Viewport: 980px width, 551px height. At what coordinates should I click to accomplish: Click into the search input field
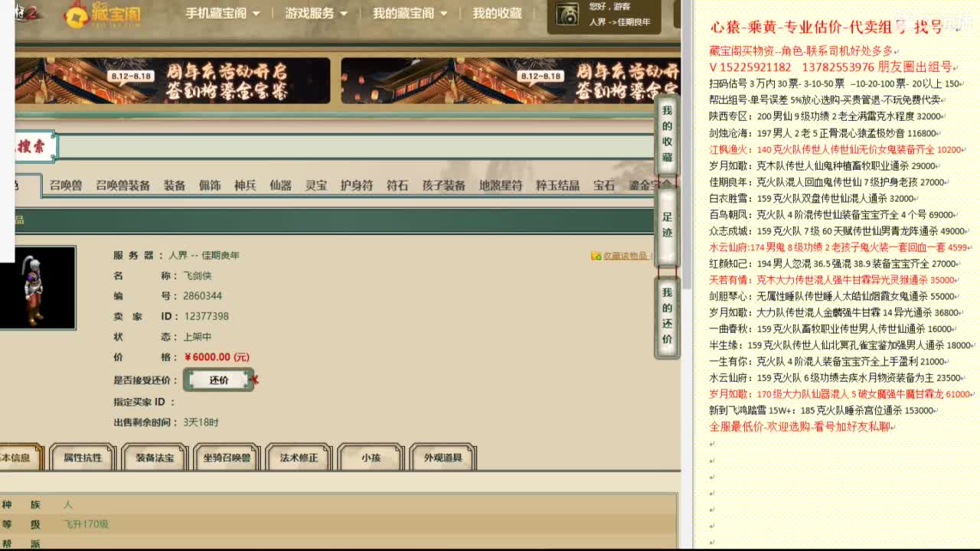click(x=356, y=147)
